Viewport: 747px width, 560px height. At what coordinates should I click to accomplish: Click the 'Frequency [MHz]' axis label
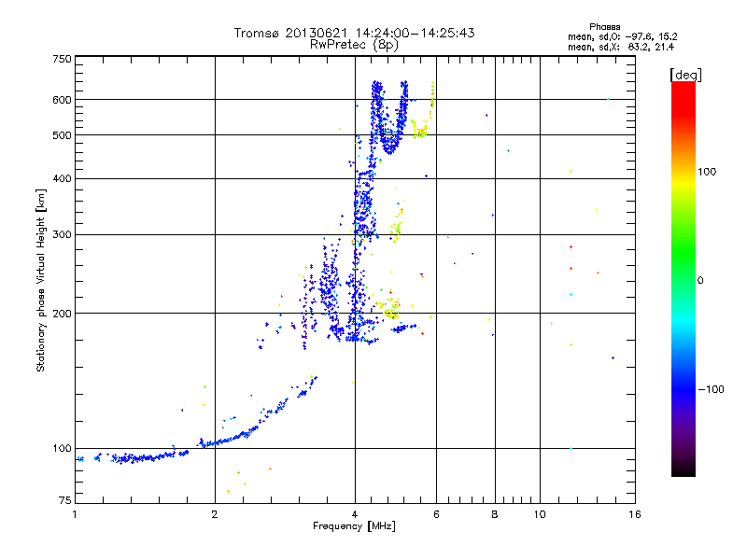coord(354,526)
